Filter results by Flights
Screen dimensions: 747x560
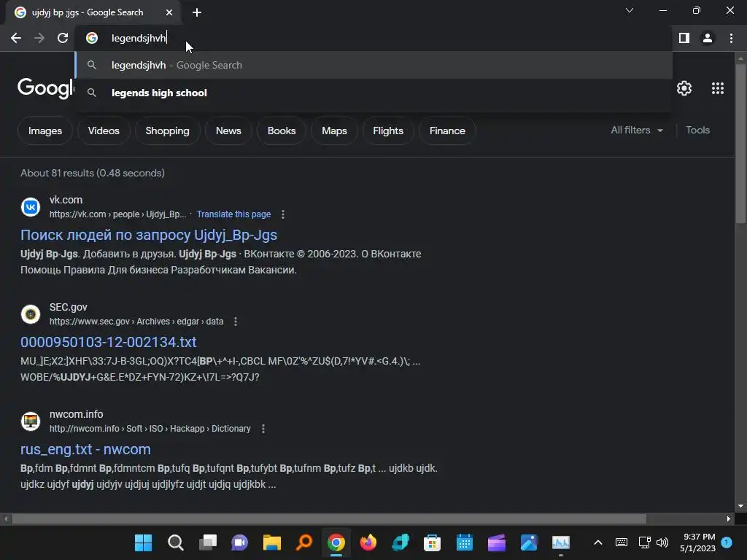388,131
